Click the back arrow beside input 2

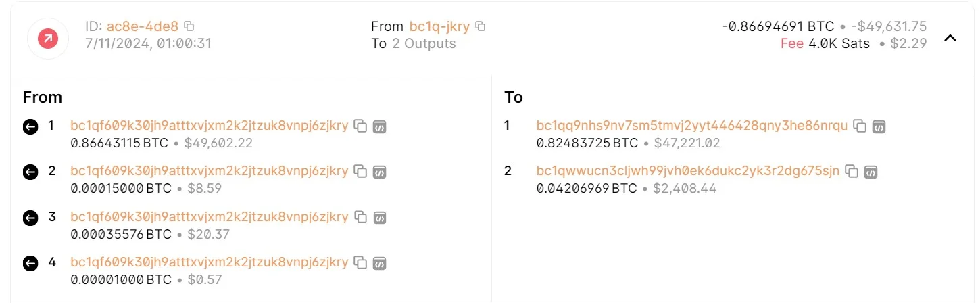(30, 172)
